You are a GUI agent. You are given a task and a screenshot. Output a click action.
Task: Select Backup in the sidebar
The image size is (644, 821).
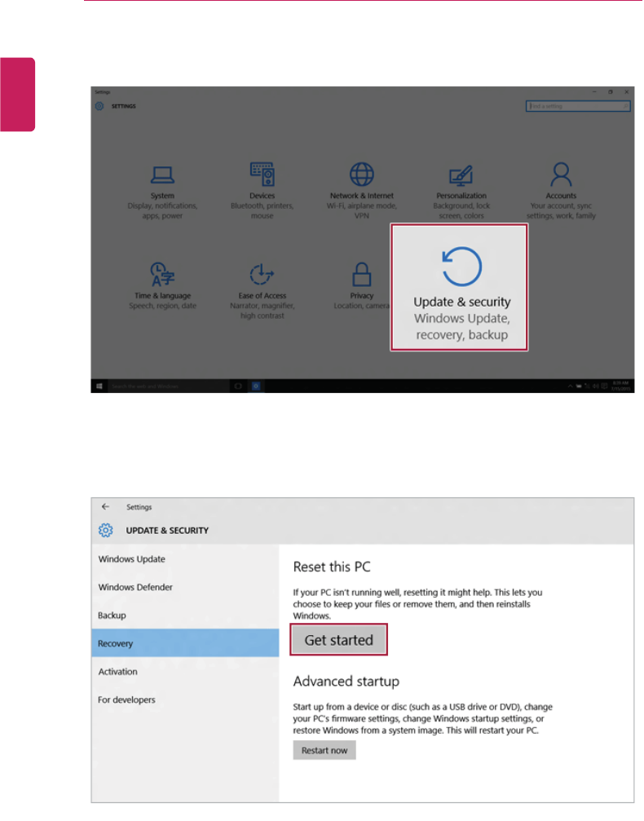pyautogui.click(x=185, y=616)
